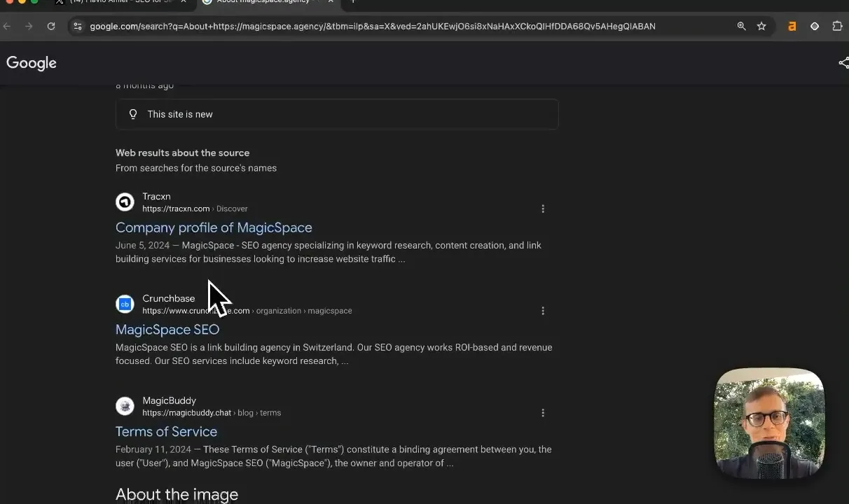Open the 'Terms of Service' result
Image resolution: width=849 pixels, height=504 pixels.
pyautogui.click(x=166, y=432)
